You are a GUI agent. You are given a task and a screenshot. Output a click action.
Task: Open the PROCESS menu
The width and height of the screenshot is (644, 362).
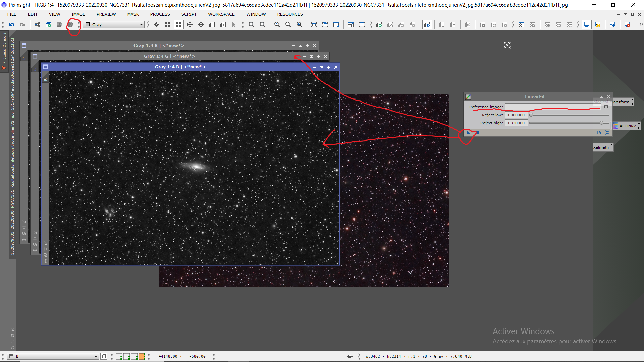[x=160, y=14]
